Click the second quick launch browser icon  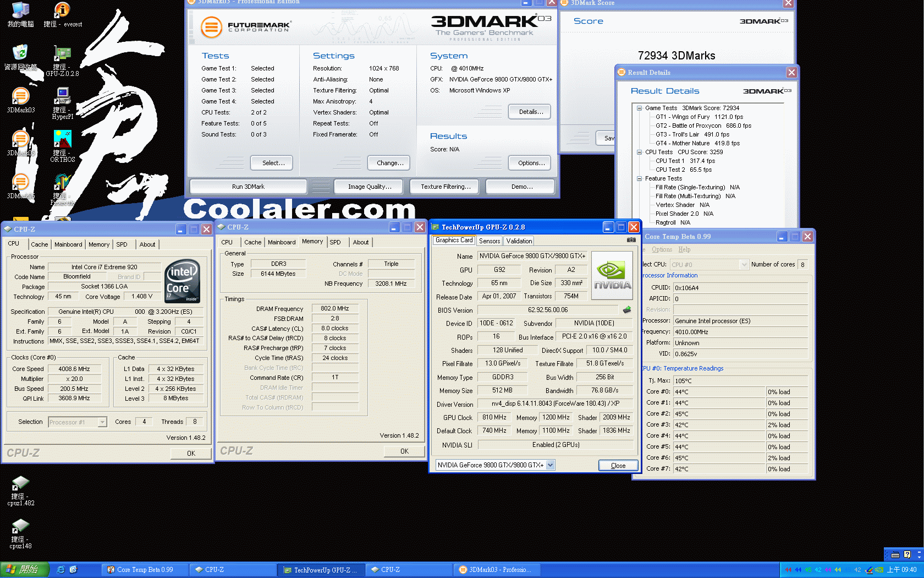pos(73,570)
